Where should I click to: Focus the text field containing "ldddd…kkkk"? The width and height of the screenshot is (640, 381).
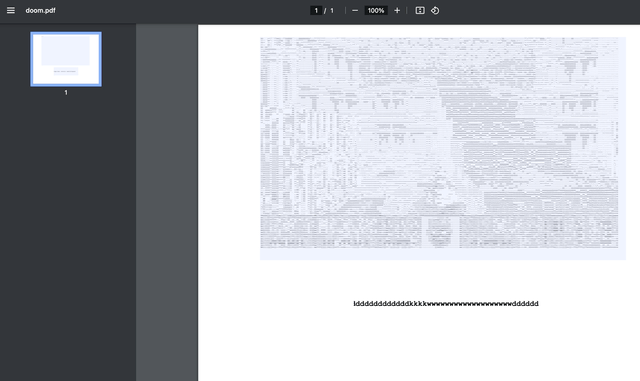point(446,303)
